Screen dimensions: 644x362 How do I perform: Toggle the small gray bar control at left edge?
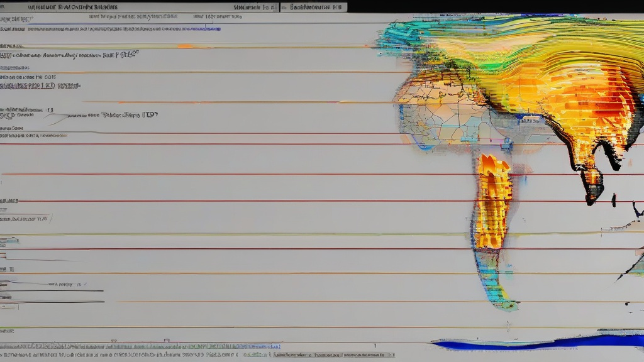9,241
